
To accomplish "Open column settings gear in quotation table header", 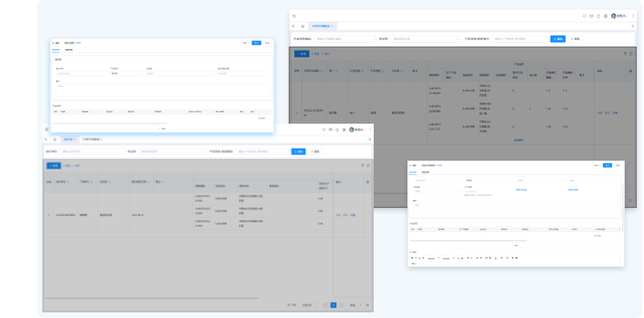I will [x=367, y=181].
